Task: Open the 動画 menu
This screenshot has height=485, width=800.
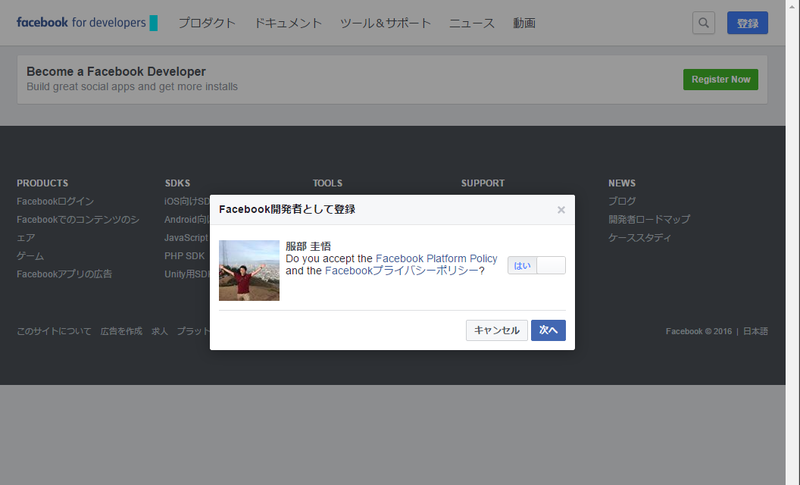Action: 524,23
